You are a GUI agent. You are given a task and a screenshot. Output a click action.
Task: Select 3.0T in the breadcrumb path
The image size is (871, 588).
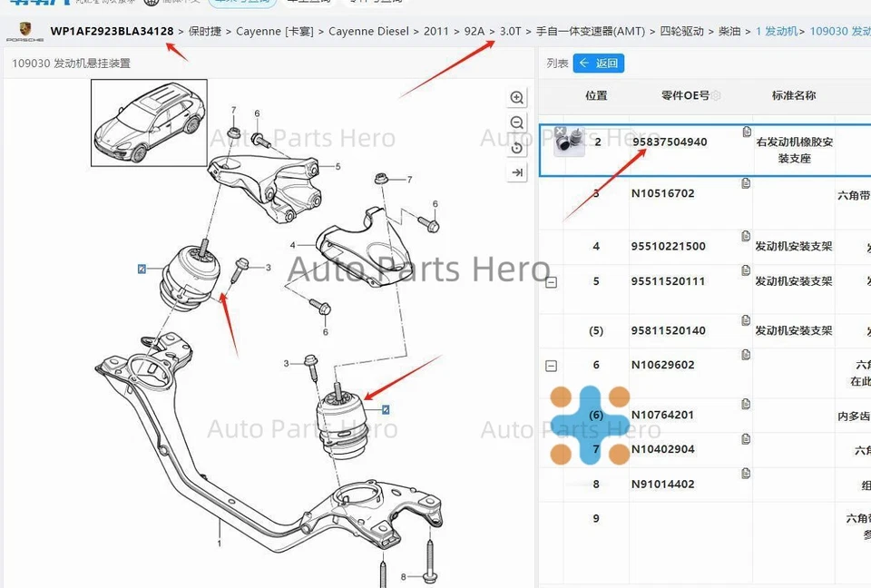pos(511,31)
